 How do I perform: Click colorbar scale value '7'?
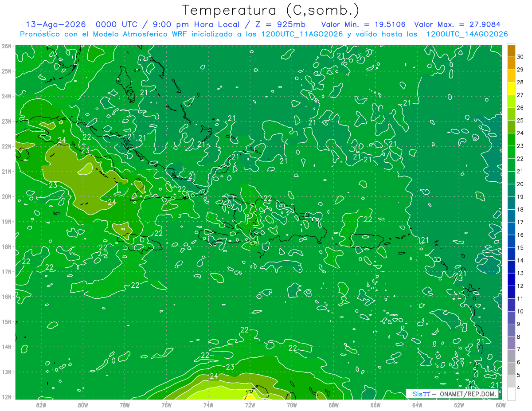pyautogui.click(x=518, y=349)
